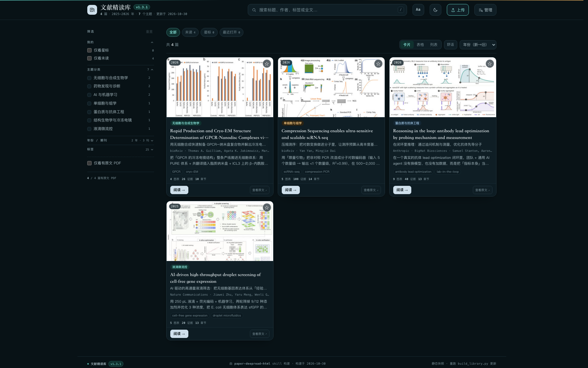This screenshot has width=588, height=368.
Task: Select the 卡片 view mode
Action: tap(407, 45)
